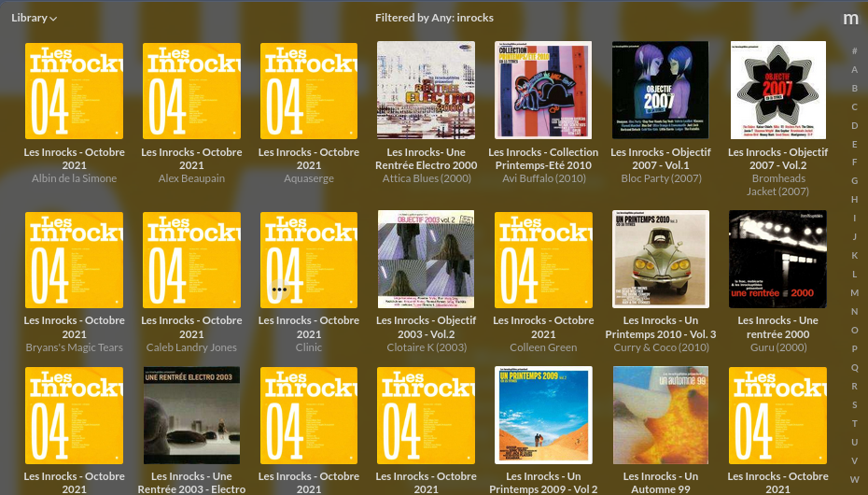Open the Objectif 2007 Vol.2 cover
Viewport: 868px width, 495px height.
click(777, 91)
